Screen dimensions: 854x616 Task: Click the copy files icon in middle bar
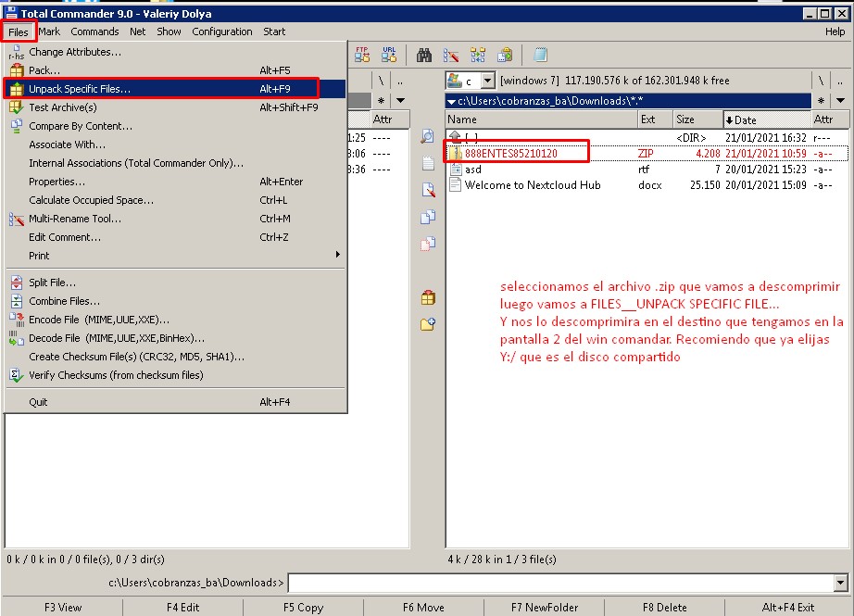click(x=428, y=217)
